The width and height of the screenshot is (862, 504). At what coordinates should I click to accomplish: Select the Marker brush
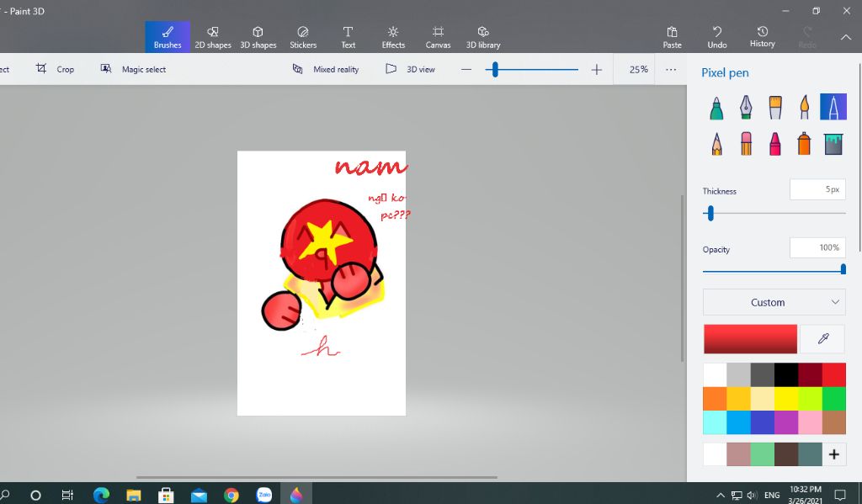[x=716, y=107]
